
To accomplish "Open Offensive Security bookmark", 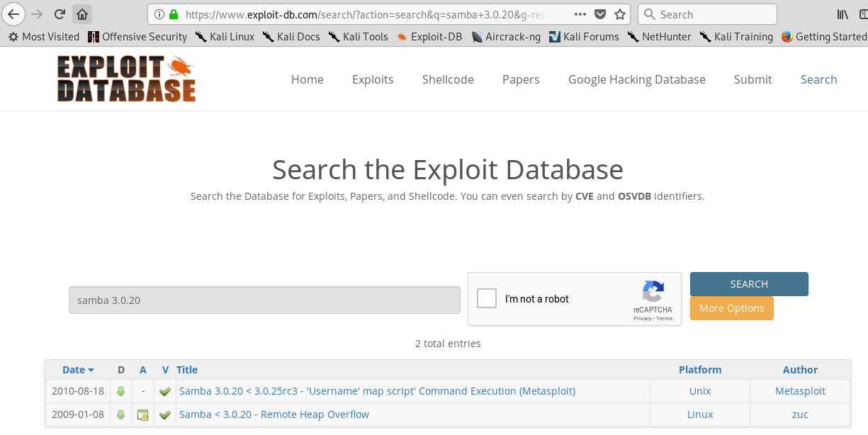I will point(137,36).
